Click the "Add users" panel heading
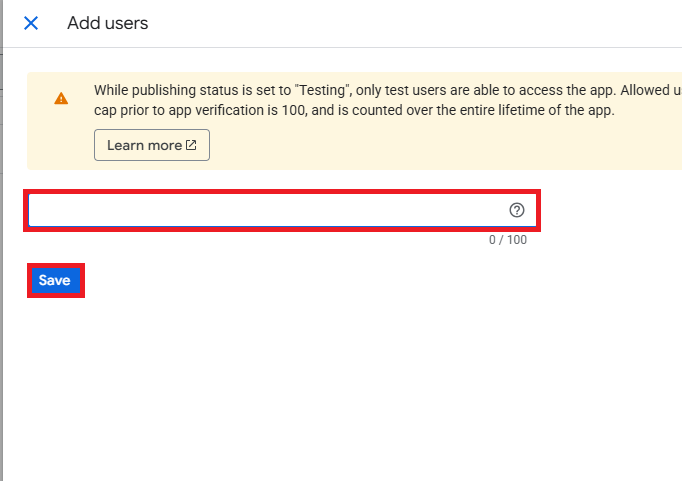682x481 pixels. (107, 23)
